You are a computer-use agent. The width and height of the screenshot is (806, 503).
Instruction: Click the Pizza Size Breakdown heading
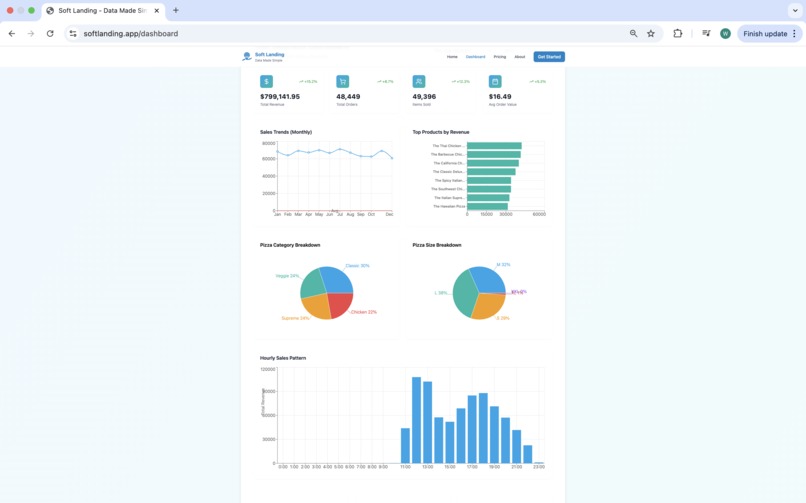pyautogui.click(x=437, y=245)
